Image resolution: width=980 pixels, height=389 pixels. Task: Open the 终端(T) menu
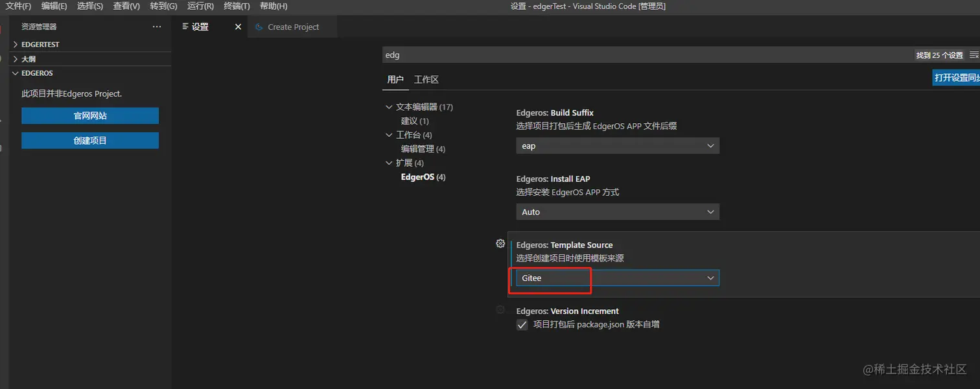click(237, 6)
